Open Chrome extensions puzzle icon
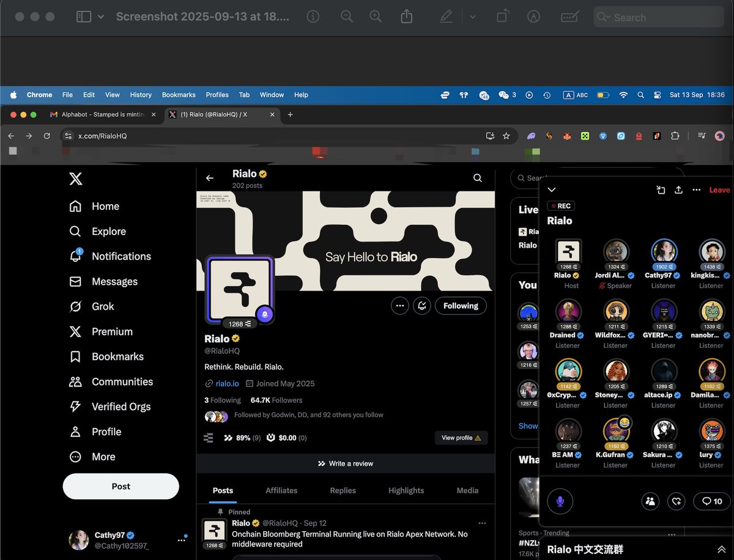 (x=675, y=136)
